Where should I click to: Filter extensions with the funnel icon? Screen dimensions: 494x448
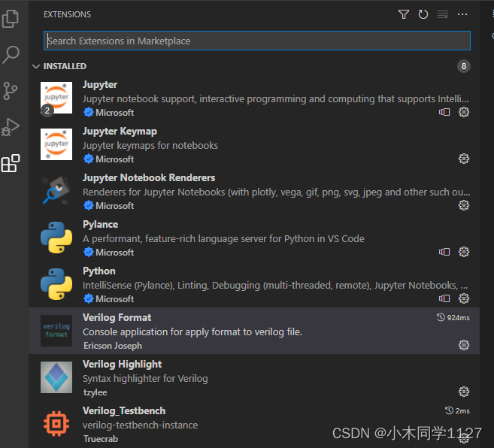point(404,14)
